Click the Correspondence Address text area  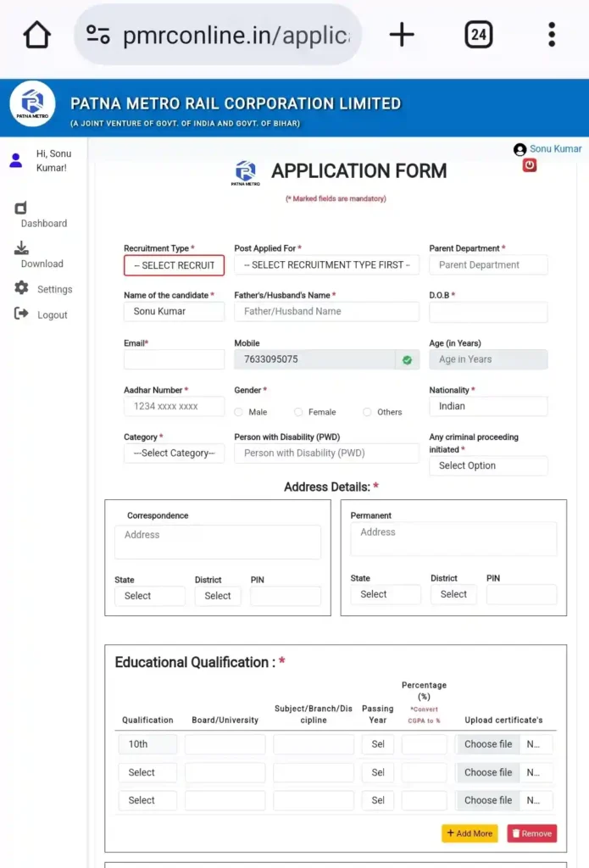pyautogui.click(x=218, y=542)
